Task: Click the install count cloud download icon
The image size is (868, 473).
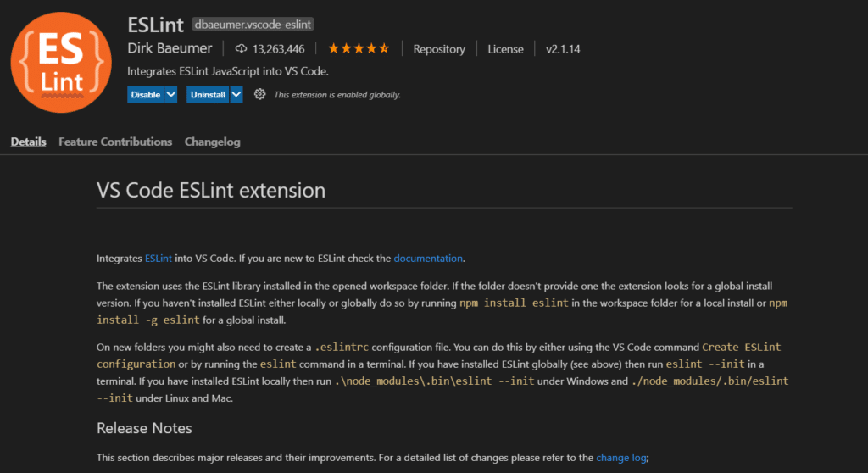Action: [x=241, y=48]
